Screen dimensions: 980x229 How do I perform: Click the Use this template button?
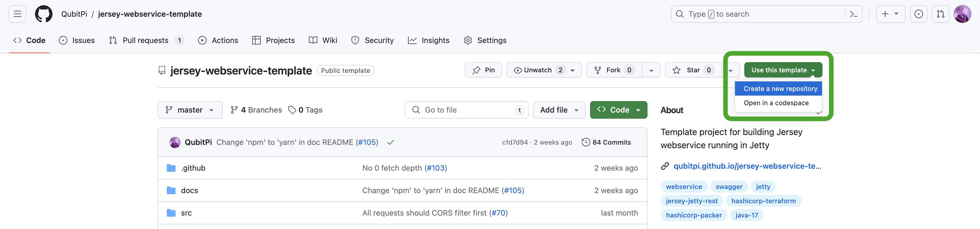(783, 70)
